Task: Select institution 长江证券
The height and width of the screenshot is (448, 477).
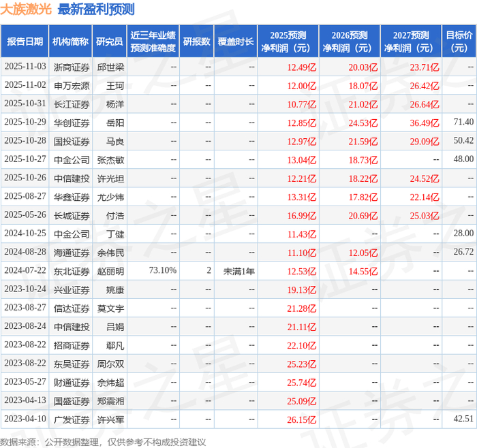Action: click(72, 104)
